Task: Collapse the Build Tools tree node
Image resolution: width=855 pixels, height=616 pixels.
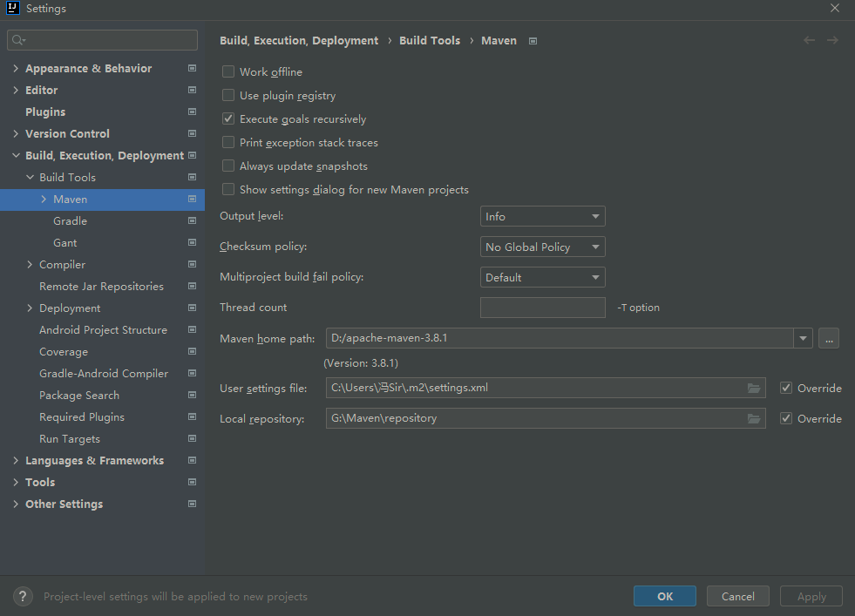Action: 30,177
